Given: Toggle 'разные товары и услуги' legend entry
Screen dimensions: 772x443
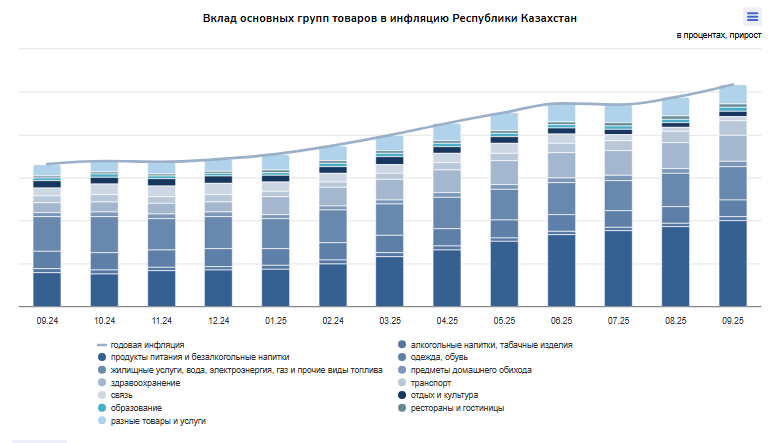Looking at the screenshot, I should click(x=158, y=422).
